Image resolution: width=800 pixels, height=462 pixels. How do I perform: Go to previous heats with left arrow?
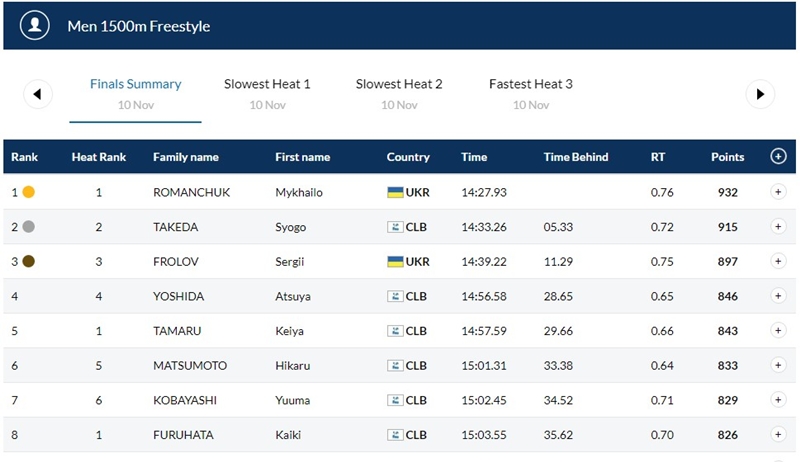[38, 94]
